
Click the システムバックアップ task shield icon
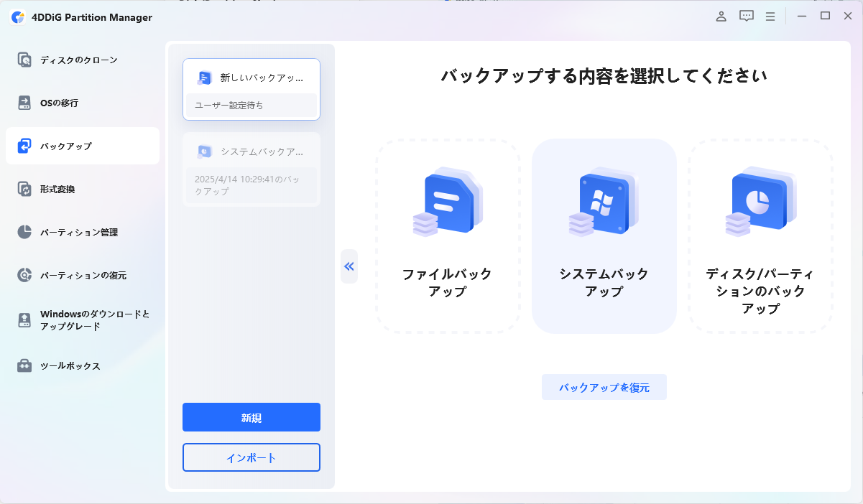(205, 151)
